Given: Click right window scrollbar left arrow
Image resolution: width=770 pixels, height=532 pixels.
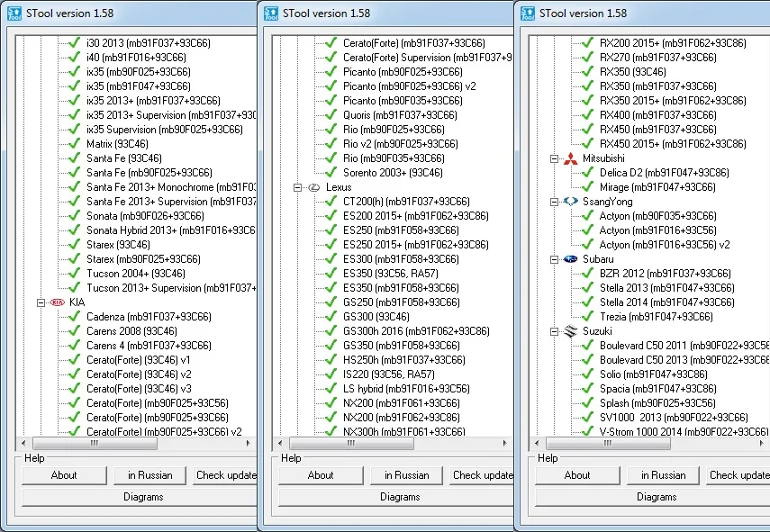Looking at the screenshot, I should pos(537,443).
